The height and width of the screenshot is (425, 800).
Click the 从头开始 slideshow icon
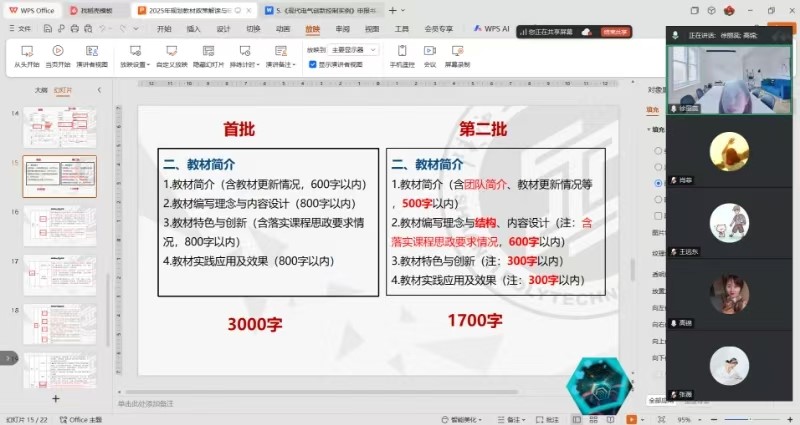pos(26,55)
